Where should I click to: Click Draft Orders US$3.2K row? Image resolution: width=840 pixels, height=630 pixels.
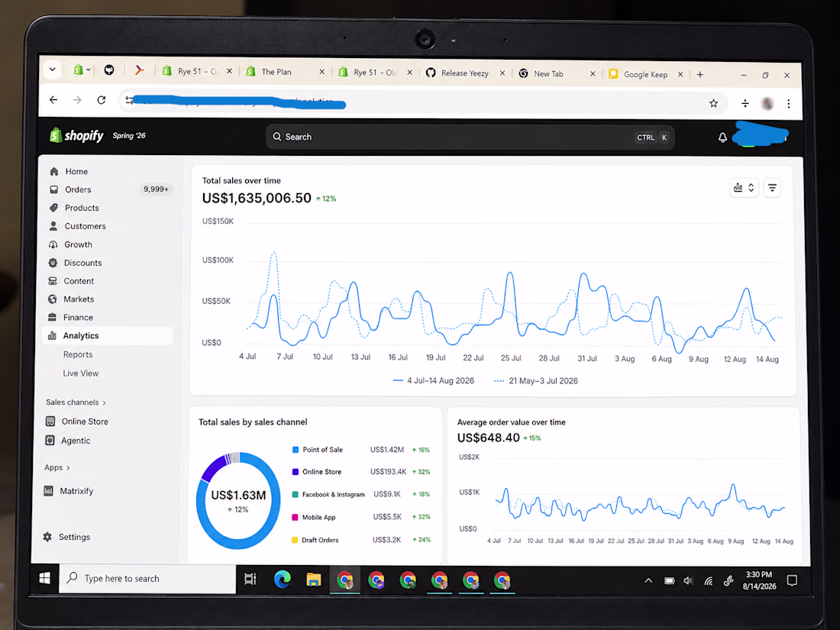361,540
